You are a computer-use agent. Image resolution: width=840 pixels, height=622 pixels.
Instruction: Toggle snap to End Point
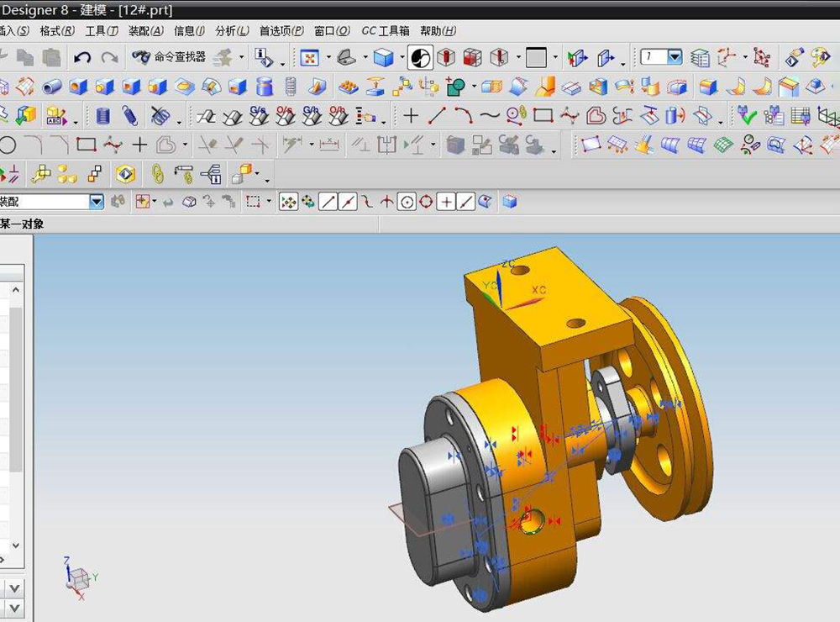coord(328,202)
